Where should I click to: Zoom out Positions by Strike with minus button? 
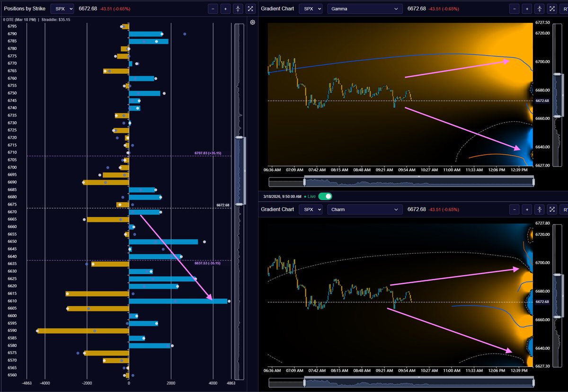click(x=213, y=9)
